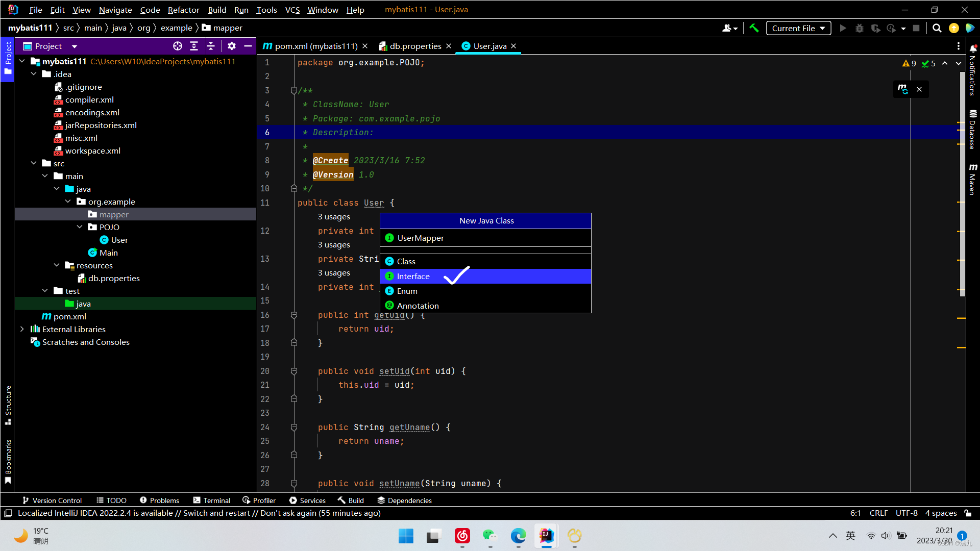
Task: Collapse the .idea folder
Action: pyautogui.click(x=34, y=74)
